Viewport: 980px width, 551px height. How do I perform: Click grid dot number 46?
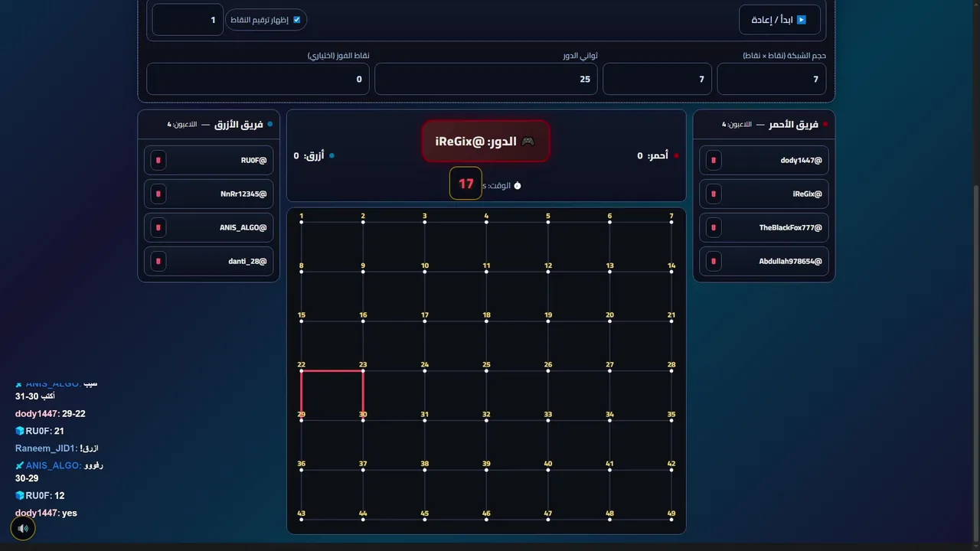point(486,520)
